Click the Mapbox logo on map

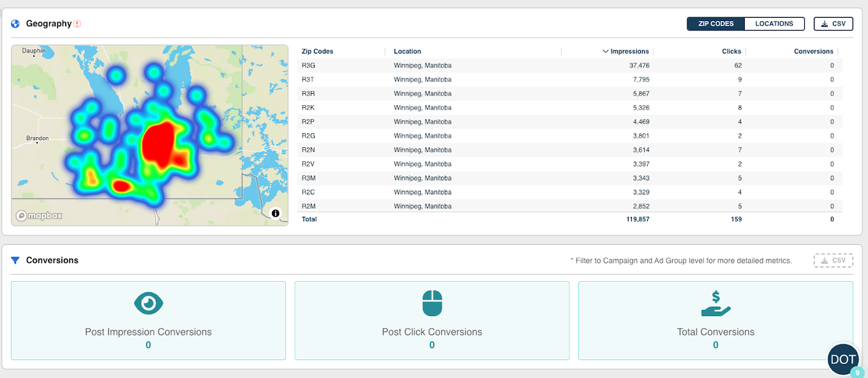click(40, 215)
